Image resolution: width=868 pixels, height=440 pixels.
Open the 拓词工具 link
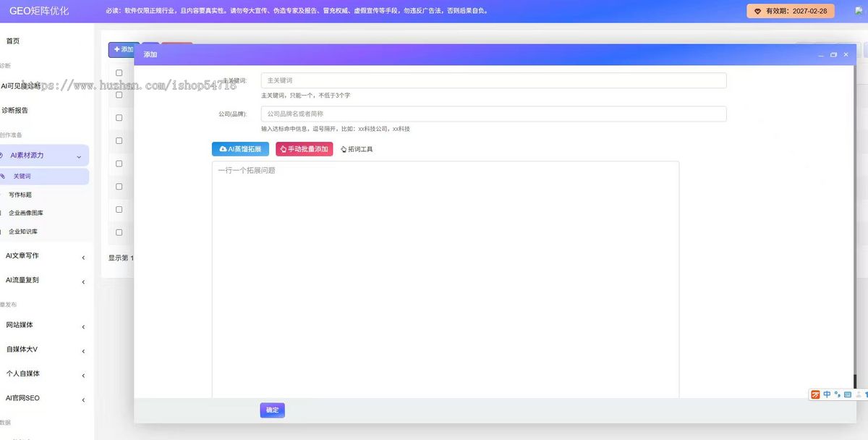357,149
